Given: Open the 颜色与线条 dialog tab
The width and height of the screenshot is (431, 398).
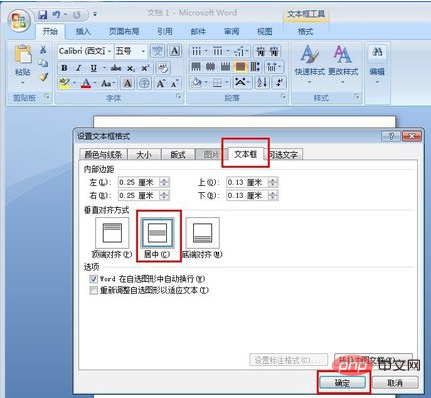Looking at the screenshot, I should [103, 155].
